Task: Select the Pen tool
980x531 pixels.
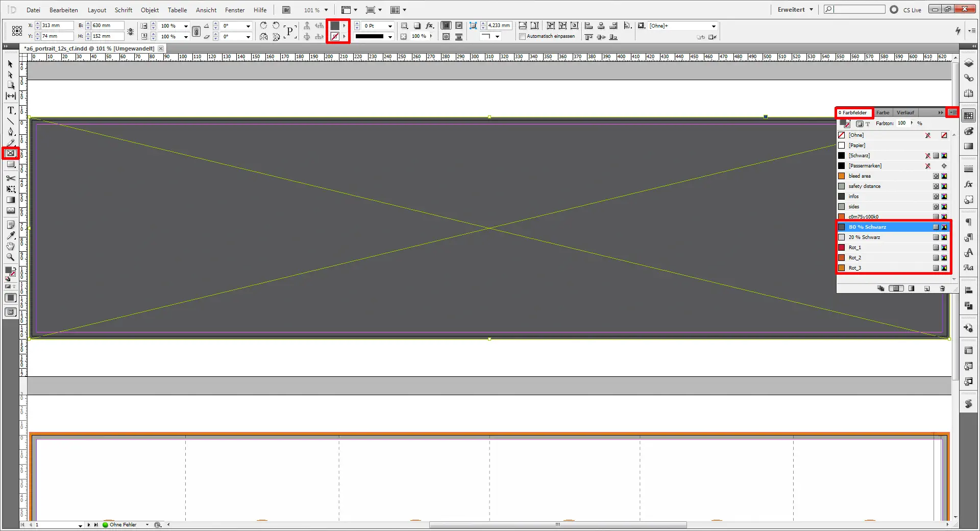Action: point(10,131)
